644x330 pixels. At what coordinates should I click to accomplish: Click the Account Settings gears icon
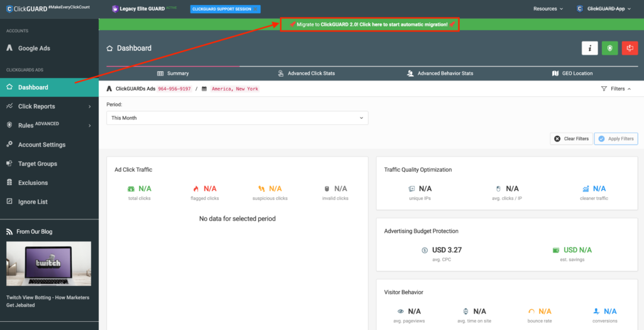point(9,144)
